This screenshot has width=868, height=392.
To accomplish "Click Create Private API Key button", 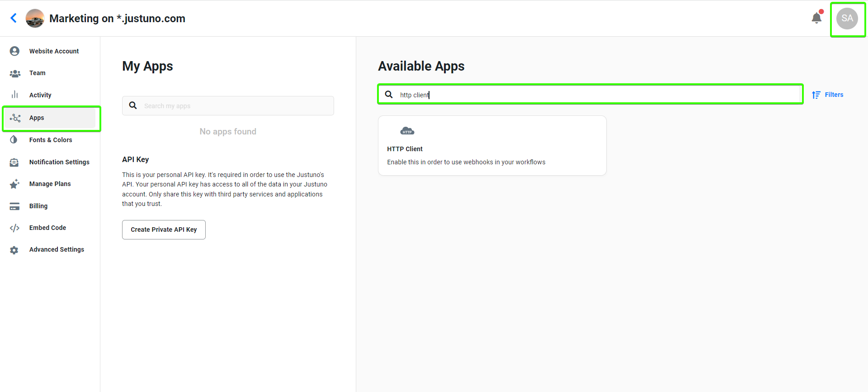I will tap(164, 229).
